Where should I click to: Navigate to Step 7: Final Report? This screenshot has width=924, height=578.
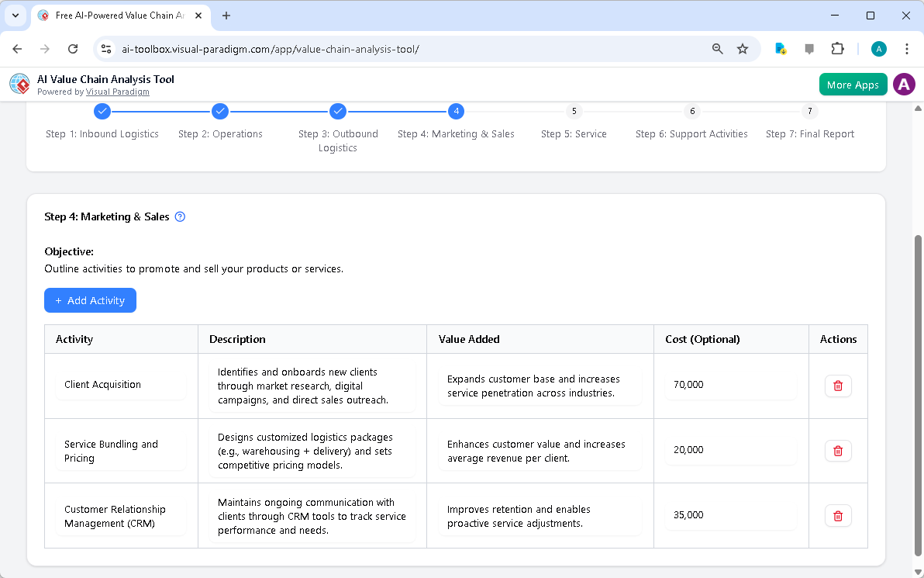(x=809, y=111)
